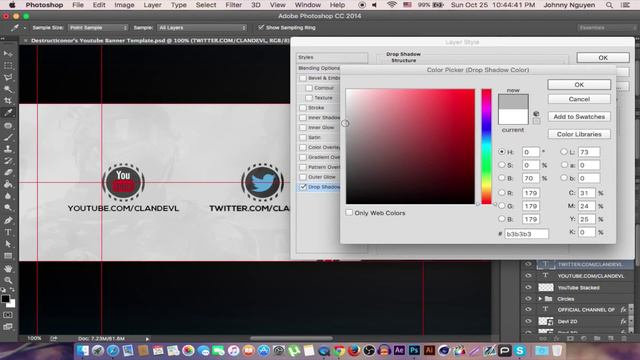Image resolution: width=640 pixels, height=360 pixels.
Task: Select the H hue radio button
Action: click(502, 151)
